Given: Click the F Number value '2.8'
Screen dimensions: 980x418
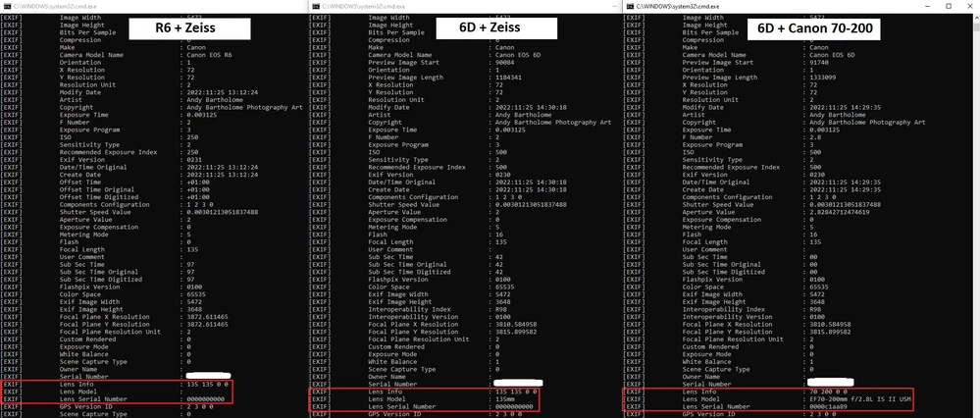Looking at the screenshot, I should click(815, 137).
